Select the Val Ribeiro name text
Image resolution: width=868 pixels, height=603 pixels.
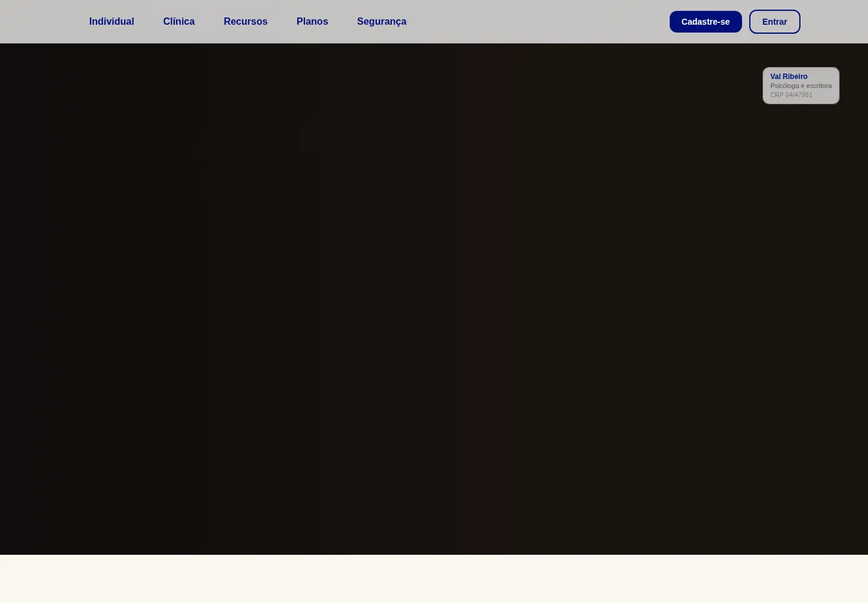coord(788,77)
